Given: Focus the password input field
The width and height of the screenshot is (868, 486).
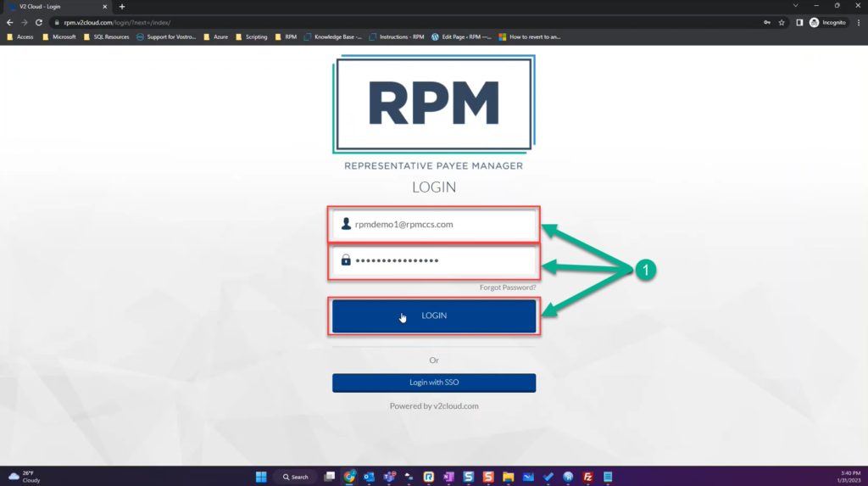Looking at the screenshot, I should (434, 260).
